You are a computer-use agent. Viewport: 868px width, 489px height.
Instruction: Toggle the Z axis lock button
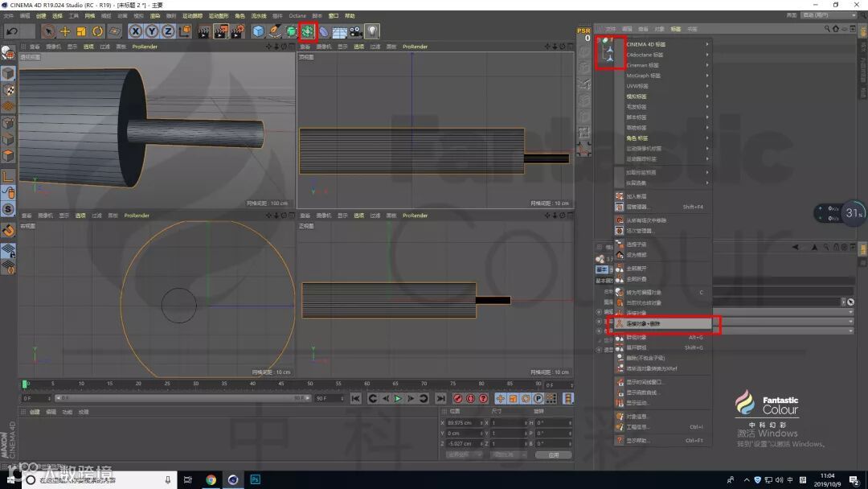pyautogui.click(x=167, y=31)
